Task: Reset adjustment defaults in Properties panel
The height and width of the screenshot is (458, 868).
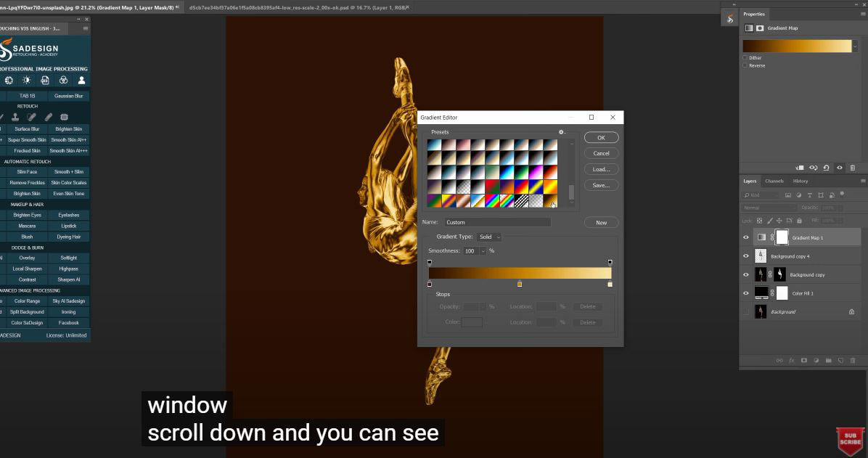Action: (x=827, y=168)
